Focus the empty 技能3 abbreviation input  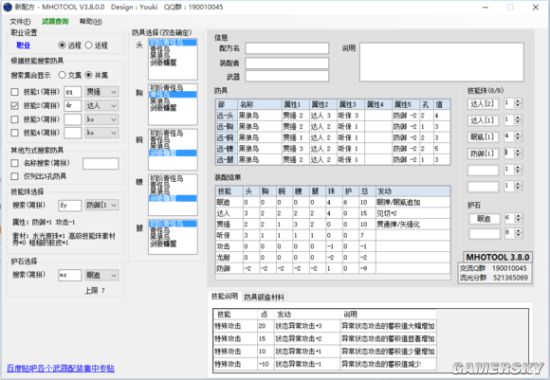coord(73,119)
